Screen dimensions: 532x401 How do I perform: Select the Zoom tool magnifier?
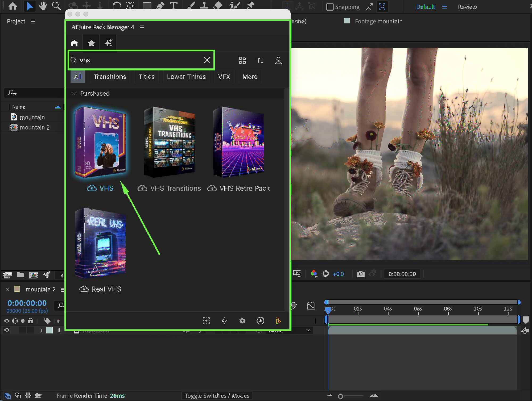[x=56, y=6]
